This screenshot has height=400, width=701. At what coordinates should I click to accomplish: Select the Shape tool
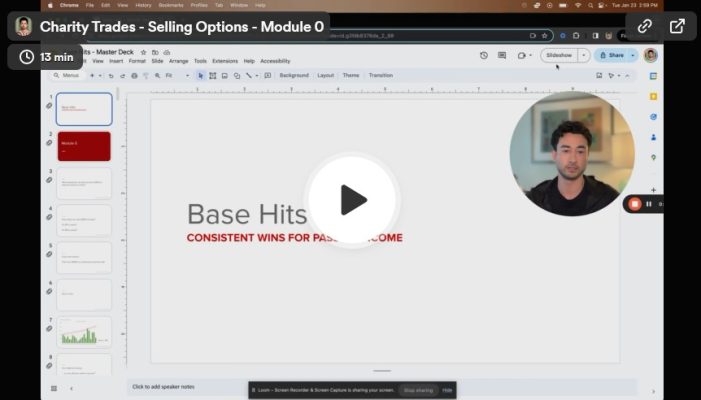(x=237, y=76)
